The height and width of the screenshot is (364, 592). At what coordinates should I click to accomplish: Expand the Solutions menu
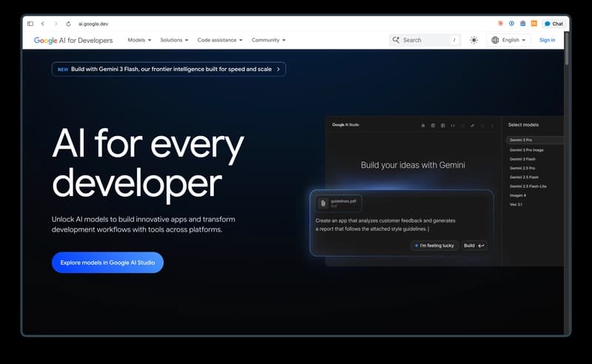pyautogui.click(x=174, y=40)
